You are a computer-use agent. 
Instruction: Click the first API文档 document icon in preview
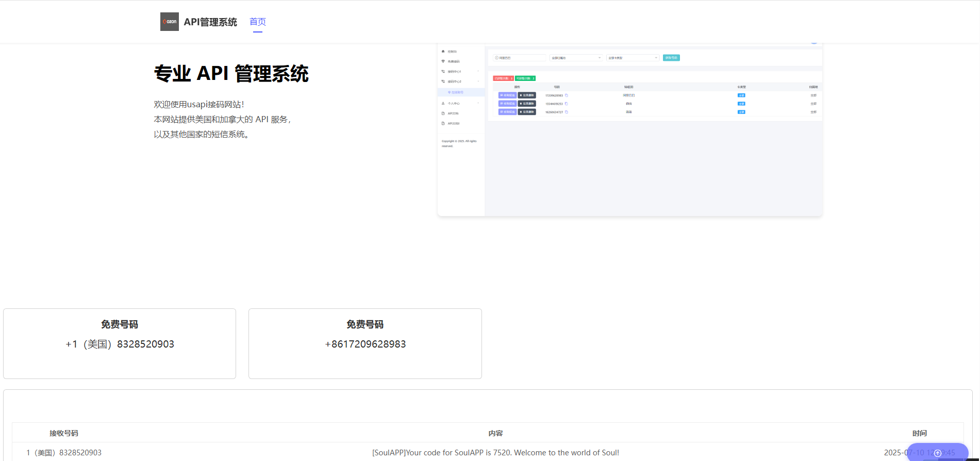tap(443, 113)
